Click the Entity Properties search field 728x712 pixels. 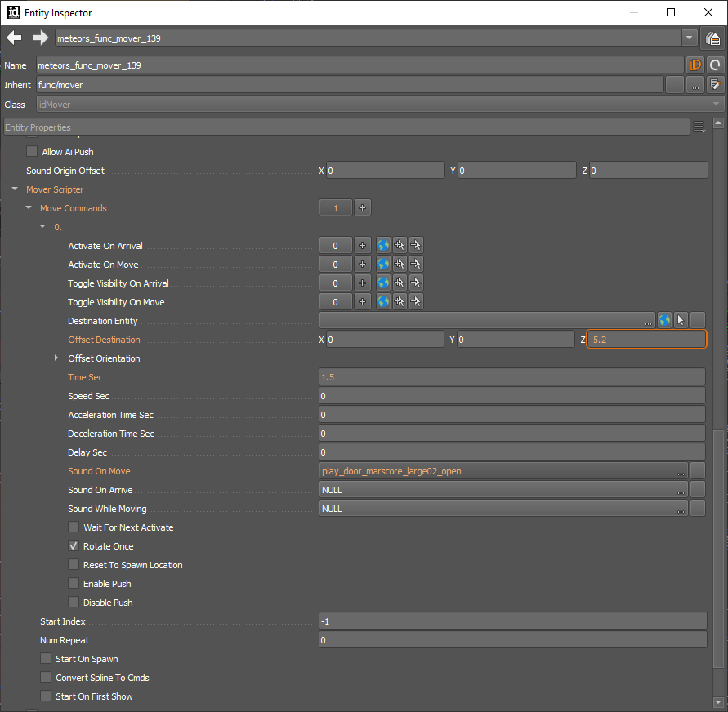[346, 127]
